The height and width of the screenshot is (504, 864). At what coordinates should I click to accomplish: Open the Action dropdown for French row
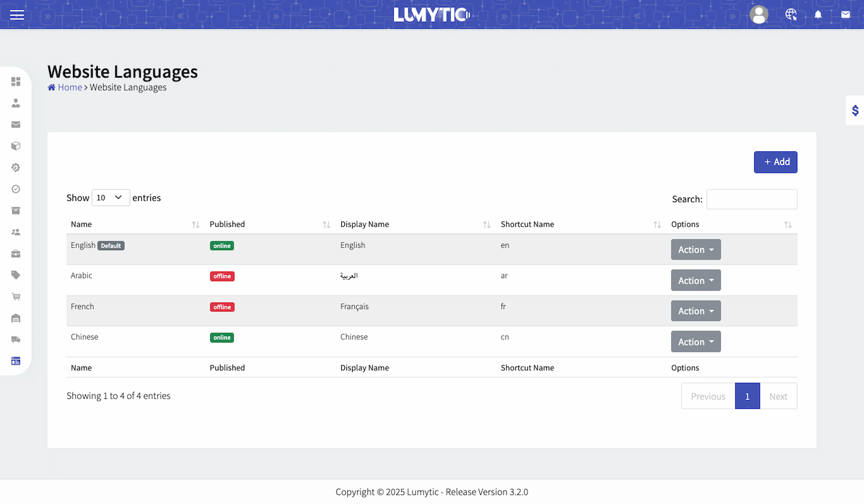696,311
